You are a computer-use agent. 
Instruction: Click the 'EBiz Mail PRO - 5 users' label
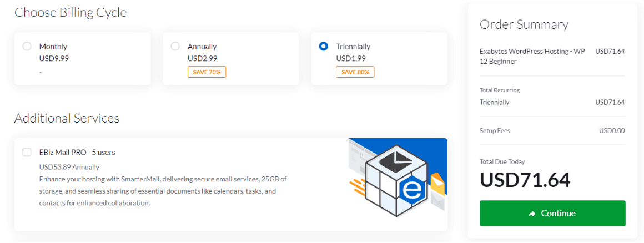click(x=77, y=152)
